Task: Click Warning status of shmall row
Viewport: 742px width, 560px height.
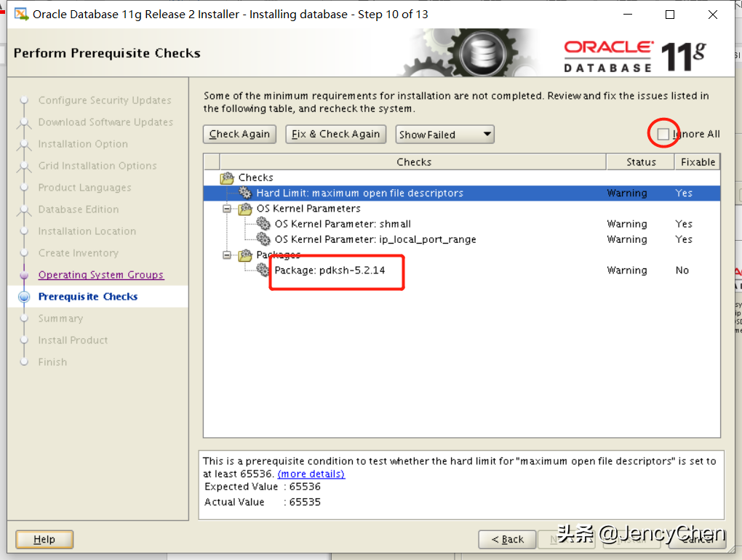Action: 626,224
